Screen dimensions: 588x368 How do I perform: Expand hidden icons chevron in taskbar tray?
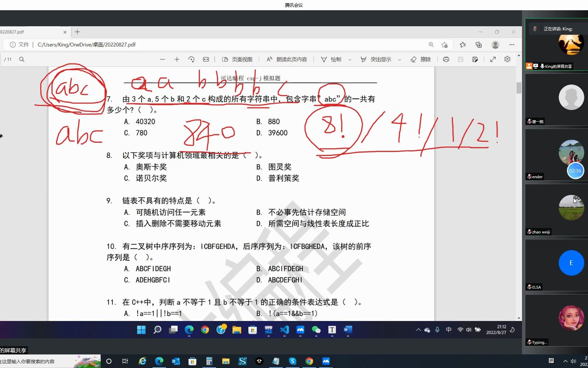click(x=418, y=330)
